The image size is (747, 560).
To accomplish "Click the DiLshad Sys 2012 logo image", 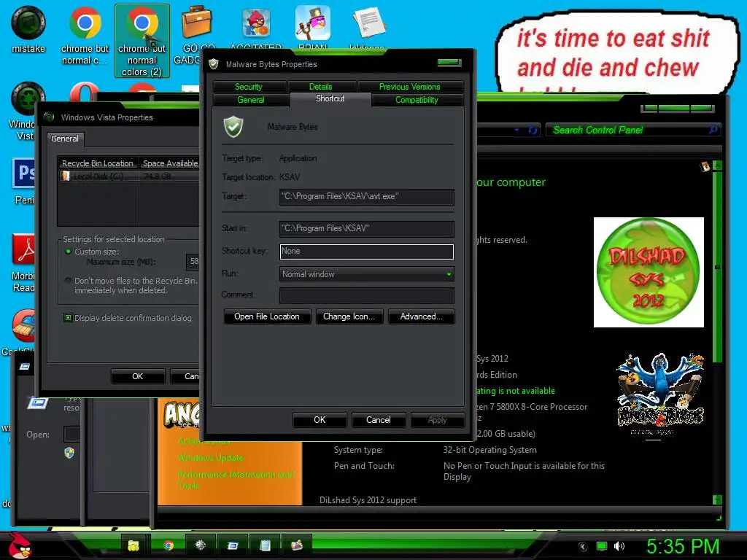I will coord(649,273).
